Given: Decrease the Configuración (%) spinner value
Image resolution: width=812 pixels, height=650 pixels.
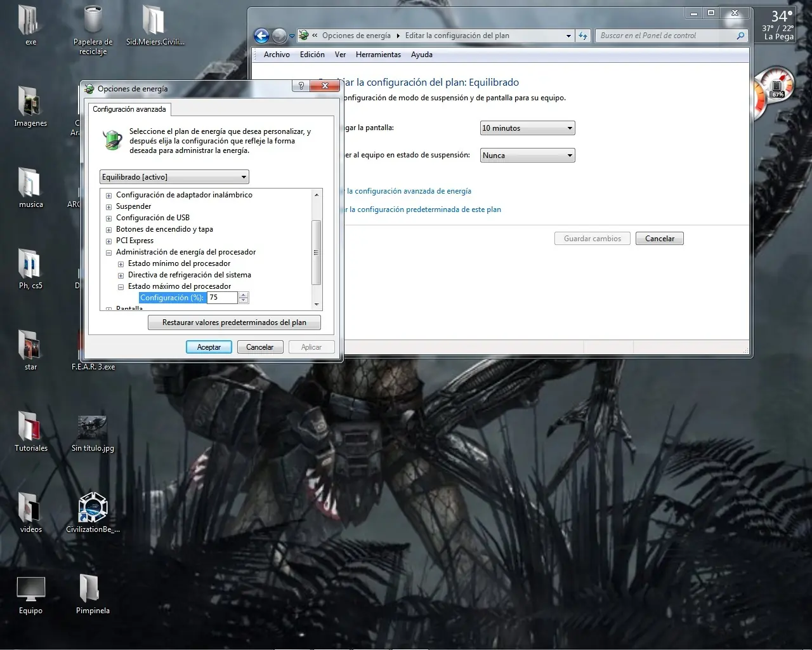Looking at the screenshot, I should (244, 300).
